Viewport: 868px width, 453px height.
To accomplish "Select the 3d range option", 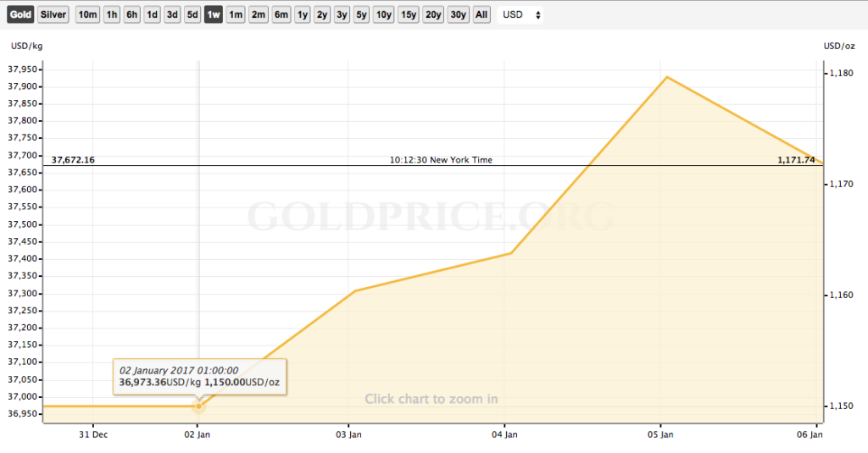I will click(172, 14).
